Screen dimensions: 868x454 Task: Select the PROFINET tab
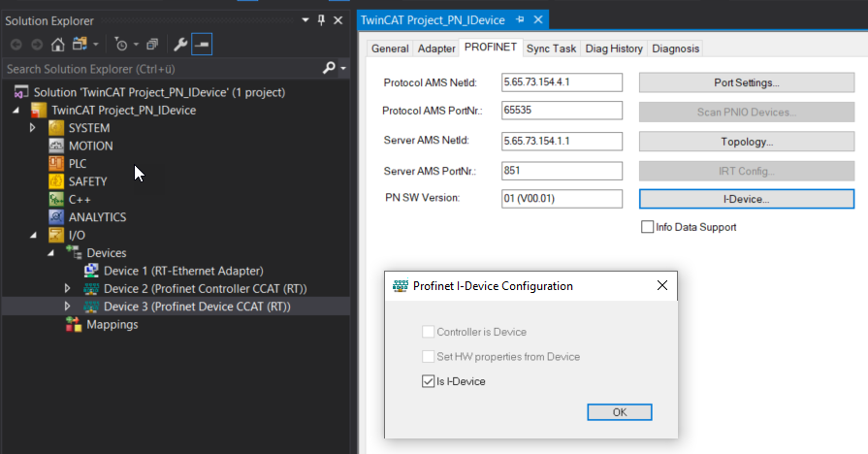[491, 48]
